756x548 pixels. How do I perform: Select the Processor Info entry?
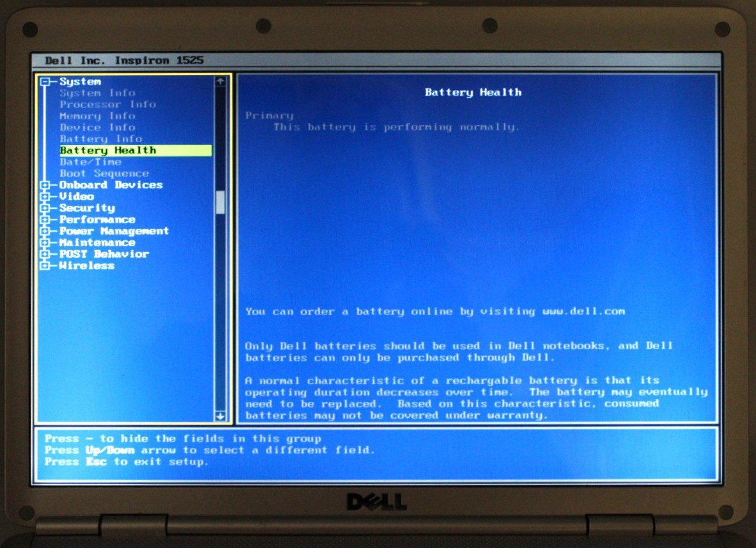(x=108, y=105)
